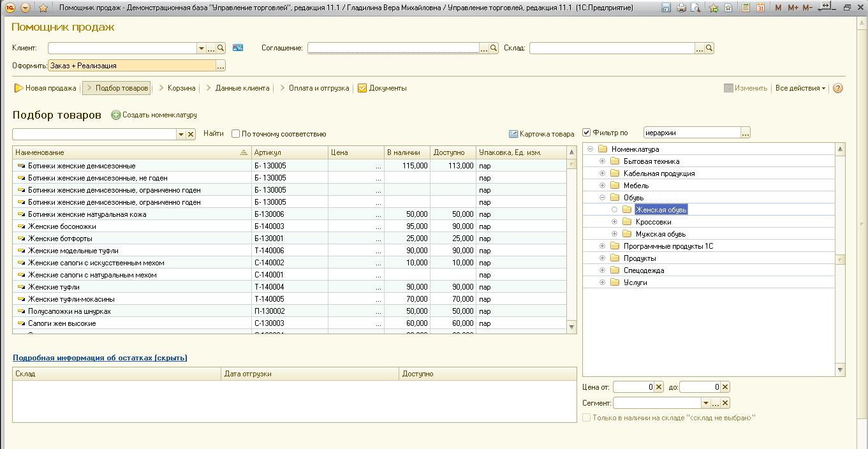The height and width of the screenshot is (449, 868).
Task: Open the Сегмент dropdown arrow
Action: 705,403
